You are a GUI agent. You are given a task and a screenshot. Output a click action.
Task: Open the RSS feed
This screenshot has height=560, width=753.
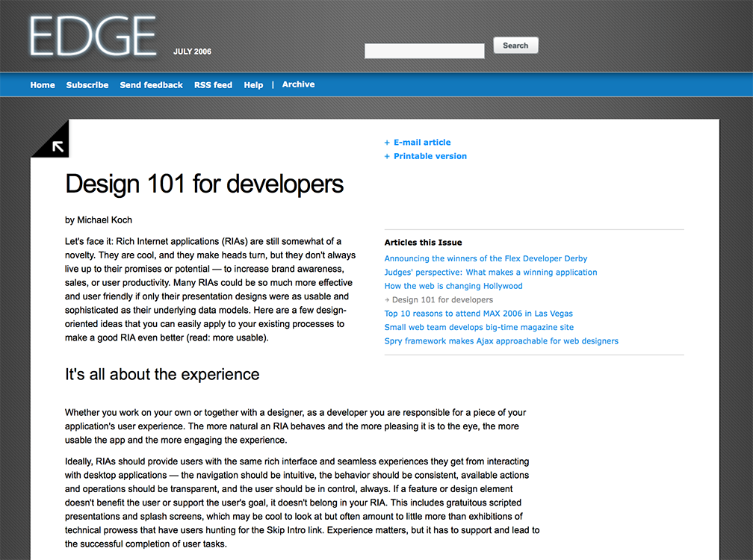pyautogui.click(x=213, y=84)
